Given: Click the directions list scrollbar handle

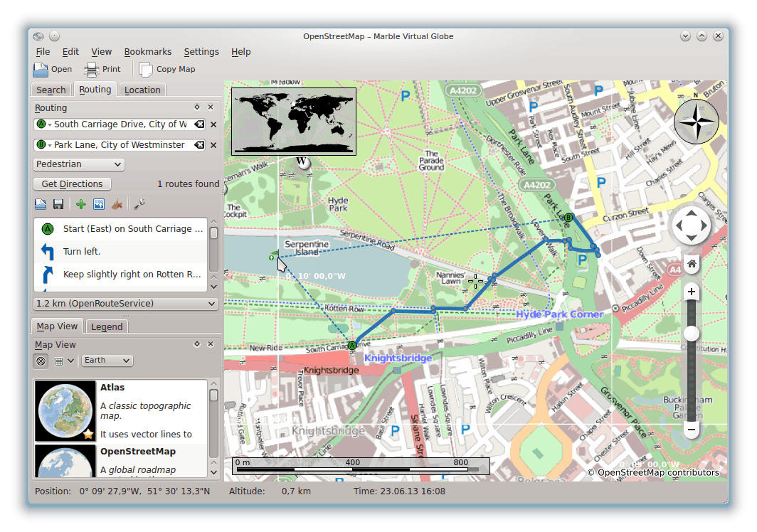Looking at the screenshot, I should tap(214, 234).
